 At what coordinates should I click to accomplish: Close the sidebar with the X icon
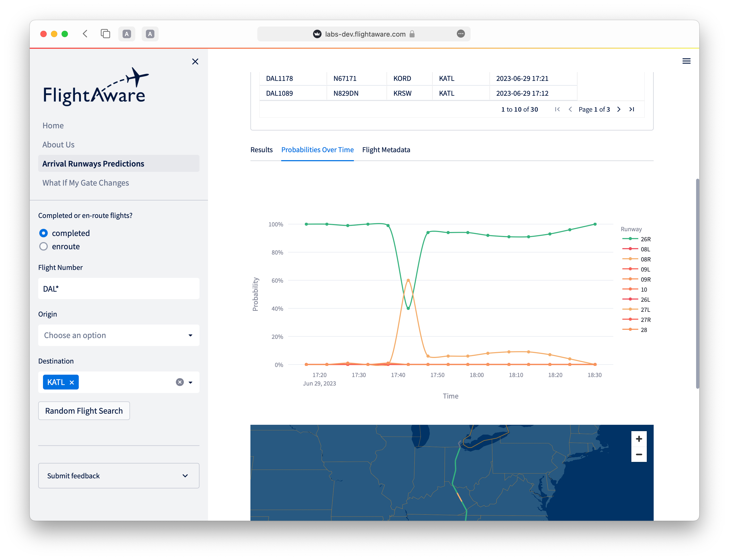(195, 61)
